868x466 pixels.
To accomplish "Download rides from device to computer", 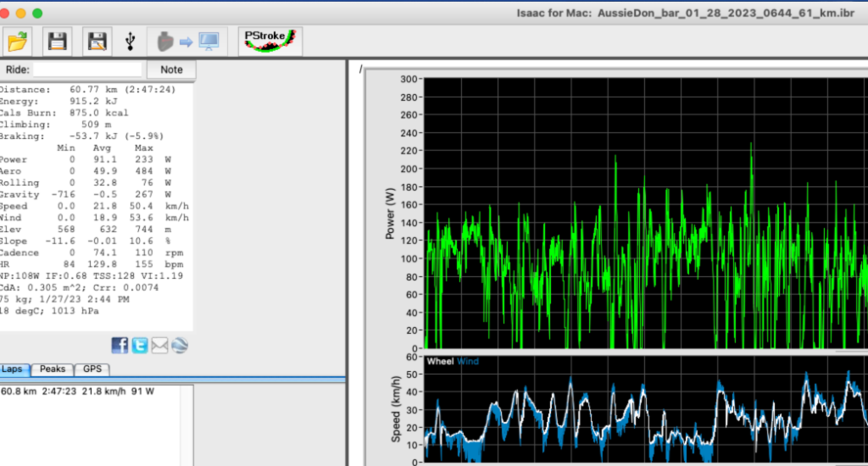I will click(184, 42).
